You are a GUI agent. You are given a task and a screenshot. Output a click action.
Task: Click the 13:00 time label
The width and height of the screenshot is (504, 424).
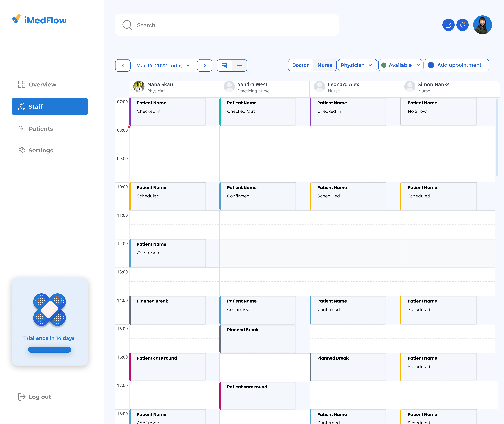click(x=122, y=272)
